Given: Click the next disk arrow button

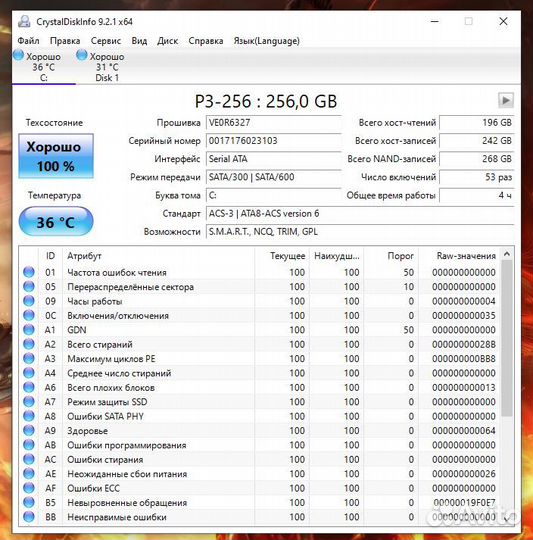Looking at the screenshot, I should 505,101.
